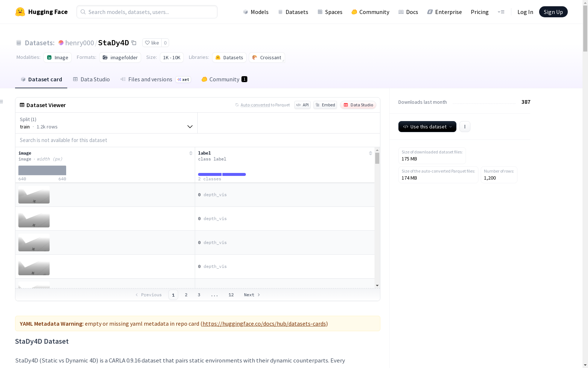Open the henry000 profile link
The image size is (588, 368).
tap(80, 43)
